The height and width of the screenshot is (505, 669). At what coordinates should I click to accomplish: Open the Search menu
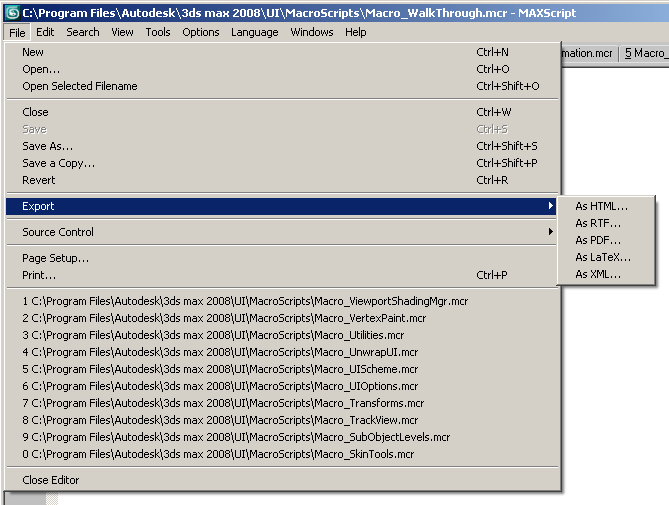(83, 32)
